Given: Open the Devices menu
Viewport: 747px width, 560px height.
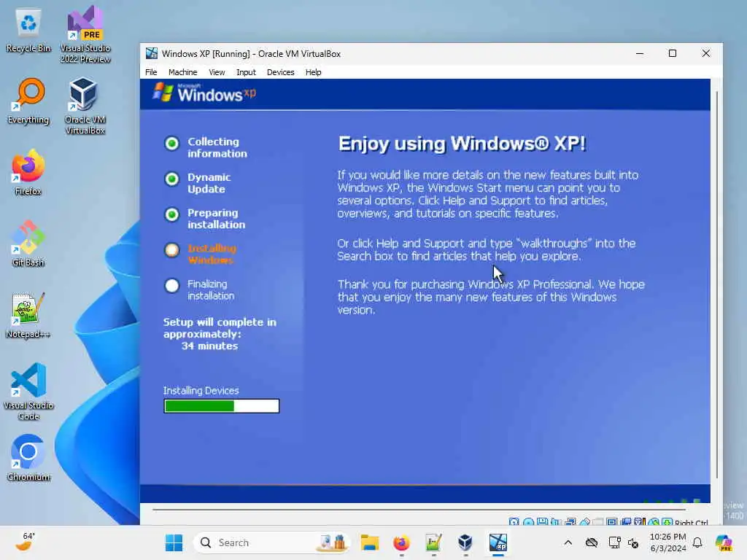Looking at the screenshot, I should (x=281, y=72).
